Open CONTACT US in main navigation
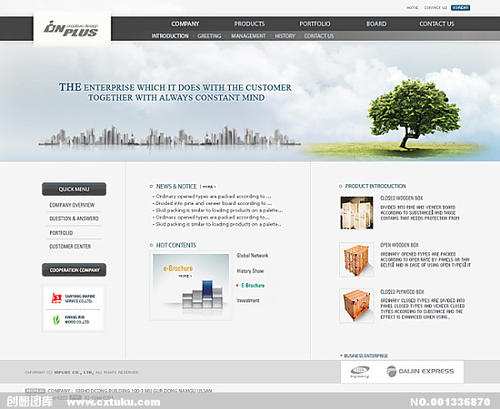500x409 pixels. pos(437,24)
